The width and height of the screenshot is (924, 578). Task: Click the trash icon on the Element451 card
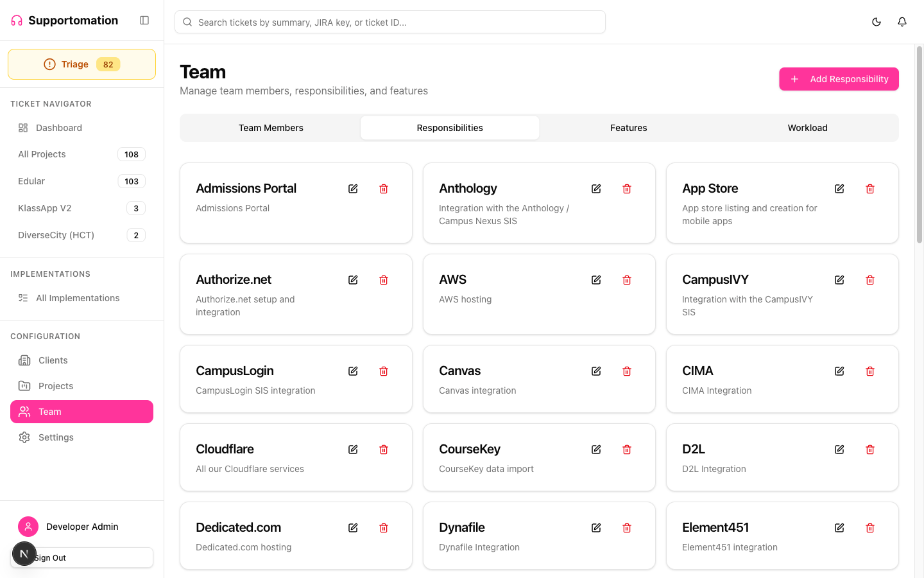coord(869,527)
